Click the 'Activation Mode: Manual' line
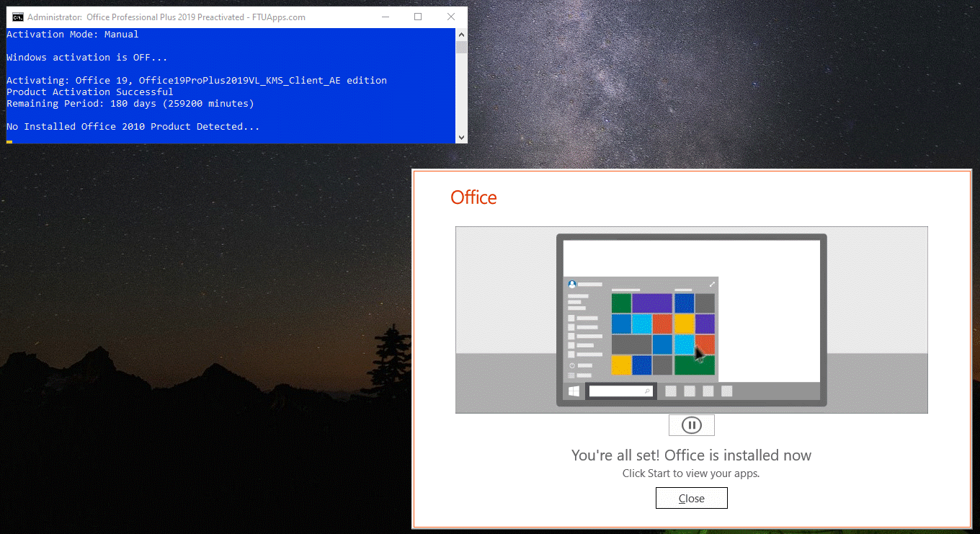 click(73, 34)
